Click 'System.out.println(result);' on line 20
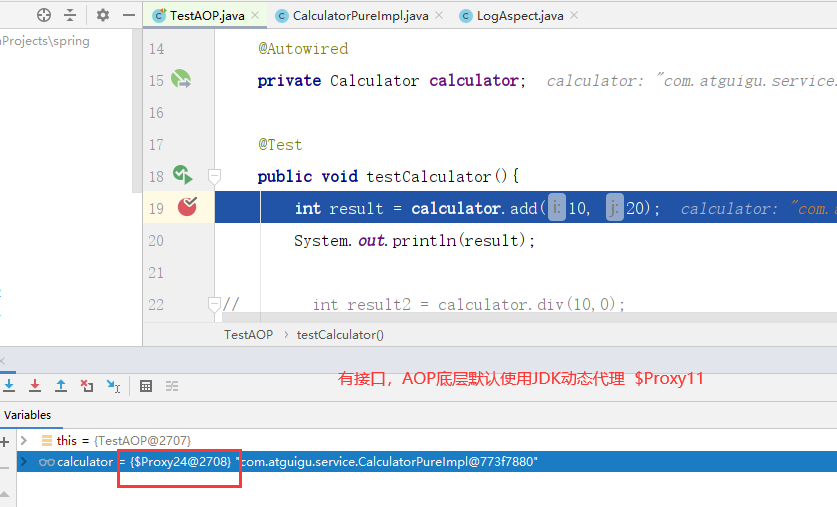Viewport: 837px width, 507px height. (x=414, y=241)
